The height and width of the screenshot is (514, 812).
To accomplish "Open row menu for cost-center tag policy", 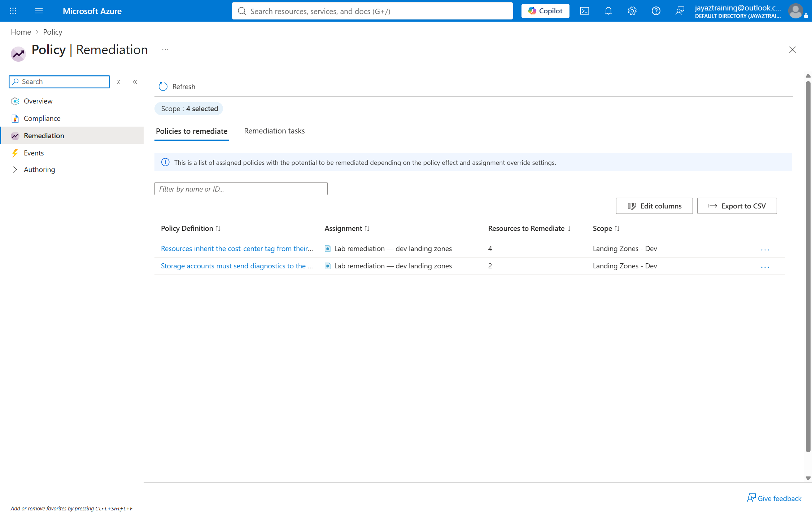I will coord(765,250).
